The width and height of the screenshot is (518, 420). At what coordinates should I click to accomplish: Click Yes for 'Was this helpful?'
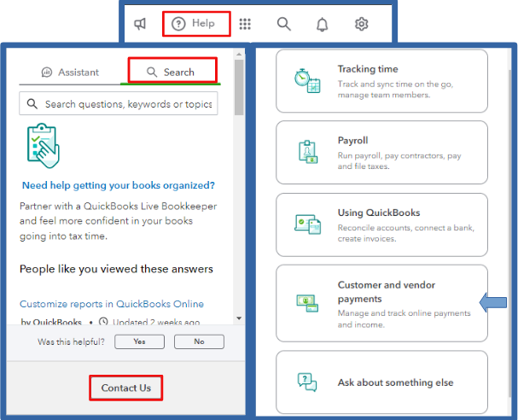pos(139,341)
